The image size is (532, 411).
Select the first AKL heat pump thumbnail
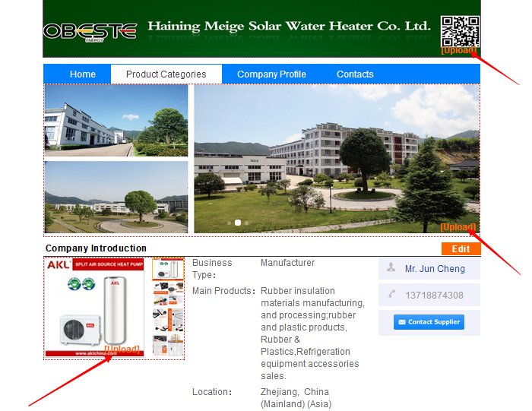168,269
